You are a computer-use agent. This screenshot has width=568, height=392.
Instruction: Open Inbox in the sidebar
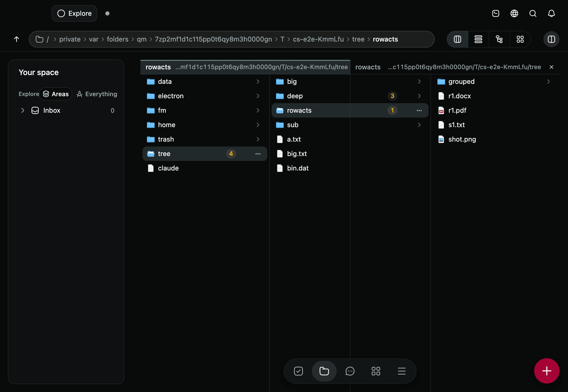[x=66, y=110]
